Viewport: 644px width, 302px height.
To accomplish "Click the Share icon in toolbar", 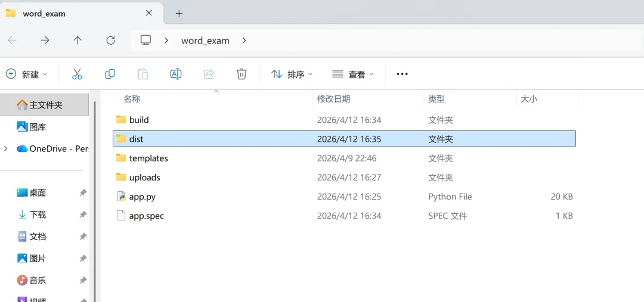I will [x=209, y=74].
